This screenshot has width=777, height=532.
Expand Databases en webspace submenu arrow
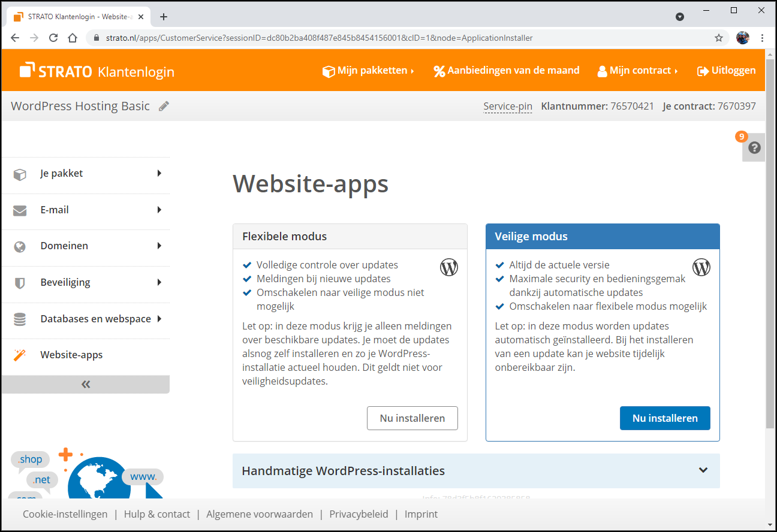pyautogui.click(x=159, y=319)
